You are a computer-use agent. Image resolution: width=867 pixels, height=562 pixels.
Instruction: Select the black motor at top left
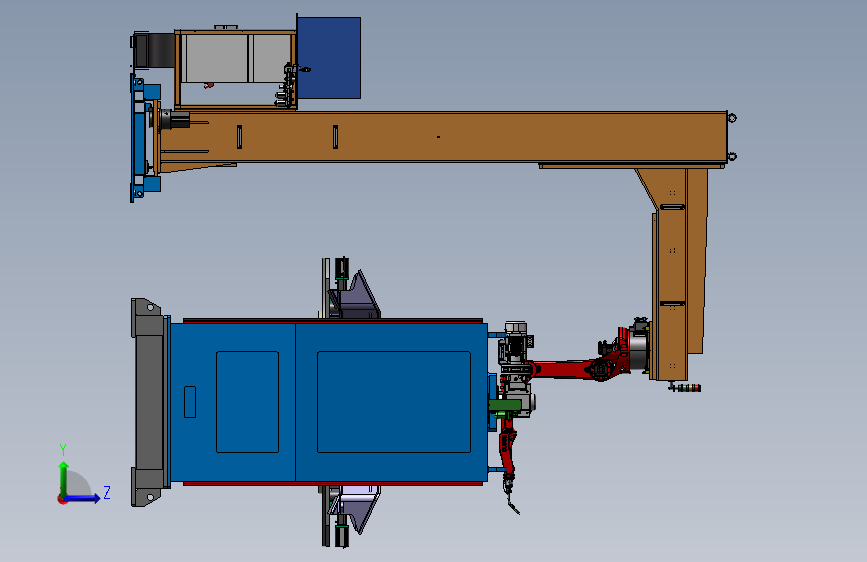click(x=154, y=50)
